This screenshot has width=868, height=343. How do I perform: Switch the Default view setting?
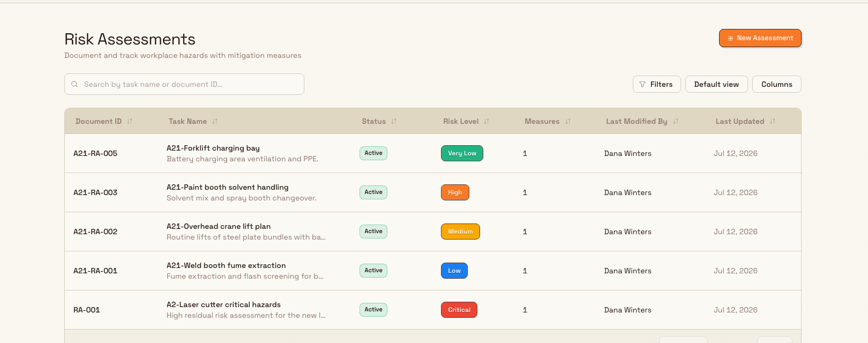716,84
